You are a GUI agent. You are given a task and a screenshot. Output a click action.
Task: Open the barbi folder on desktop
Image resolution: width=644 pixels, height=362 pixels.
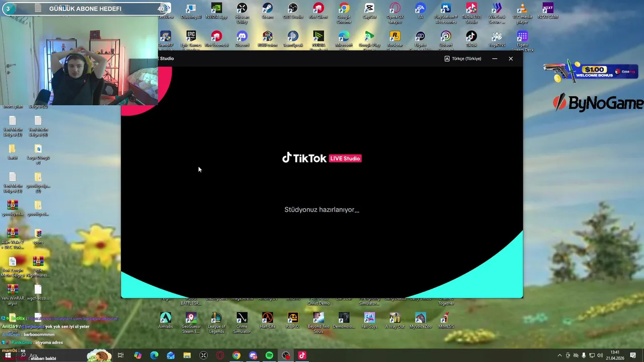[13, 152]
